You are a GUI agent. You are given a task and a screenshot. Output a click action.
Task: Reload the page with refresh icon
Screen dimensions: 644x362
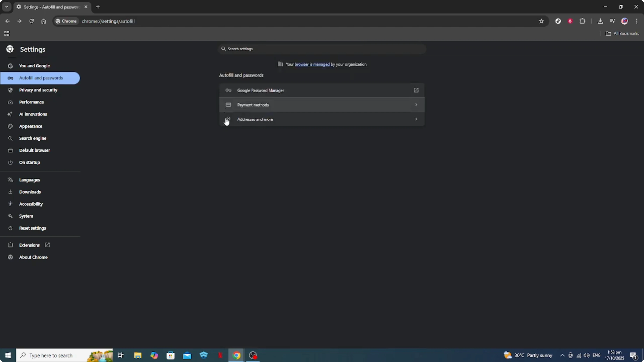click(x=31, y=21)
